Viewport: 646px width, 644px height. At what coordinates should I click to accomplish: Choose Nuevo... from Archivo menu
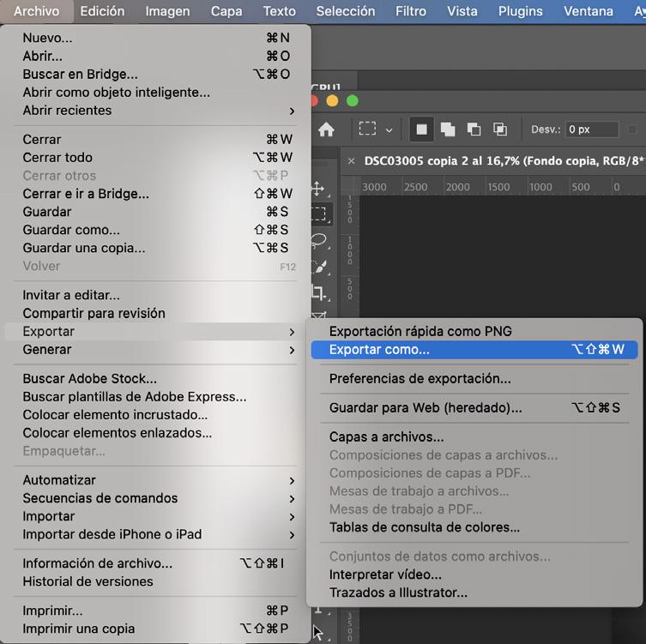[x=156, y=38]
